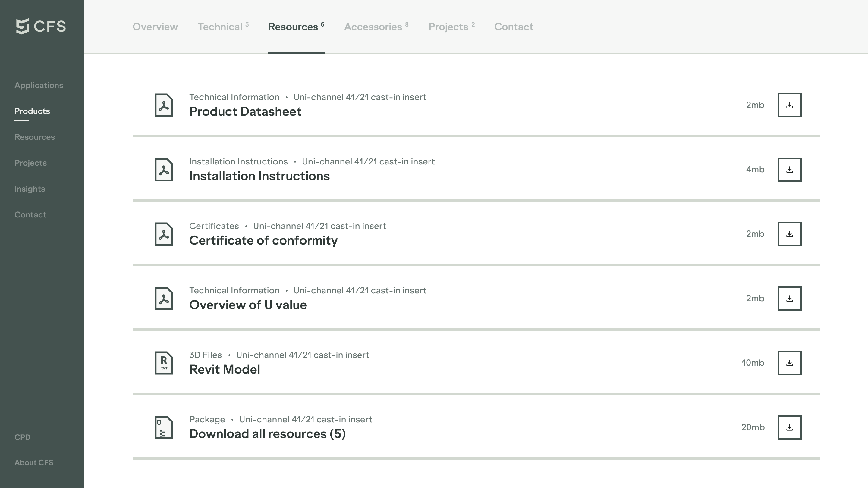Download the Certificate of conformity
The image size is (868, 488).
click(x=789, y=234)
